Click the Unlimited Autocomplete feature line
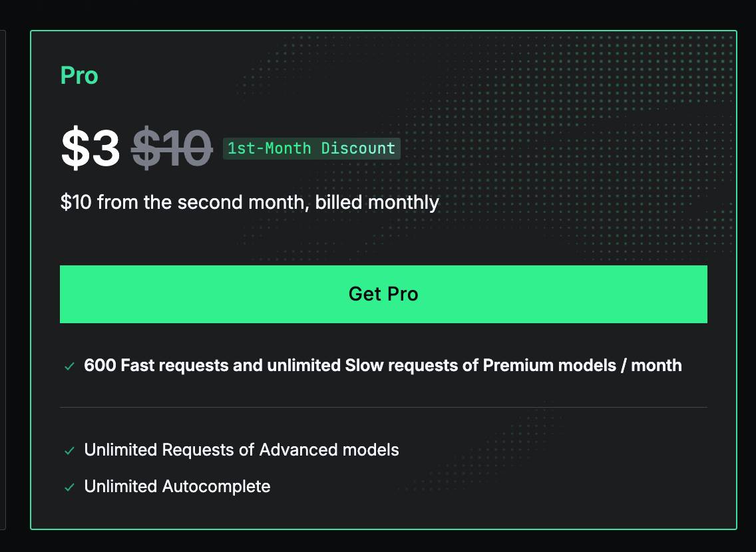The height and width of the screenshot is (552, 756). tap(177, 486)
